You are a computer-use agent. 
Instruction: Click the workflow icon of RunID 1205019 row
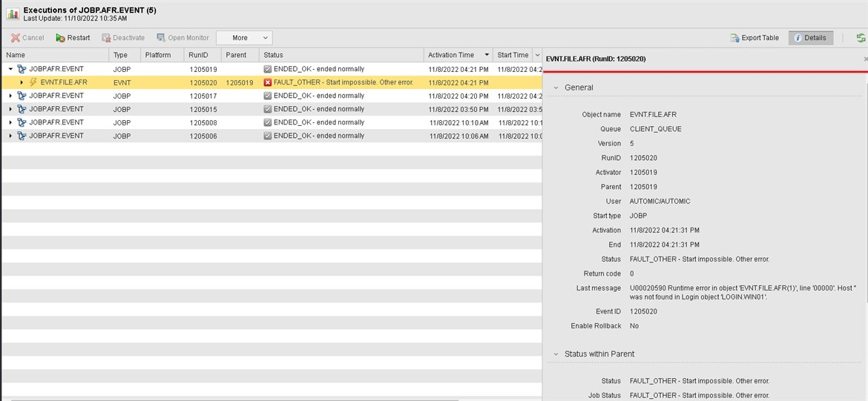click(x=22, y=69)
